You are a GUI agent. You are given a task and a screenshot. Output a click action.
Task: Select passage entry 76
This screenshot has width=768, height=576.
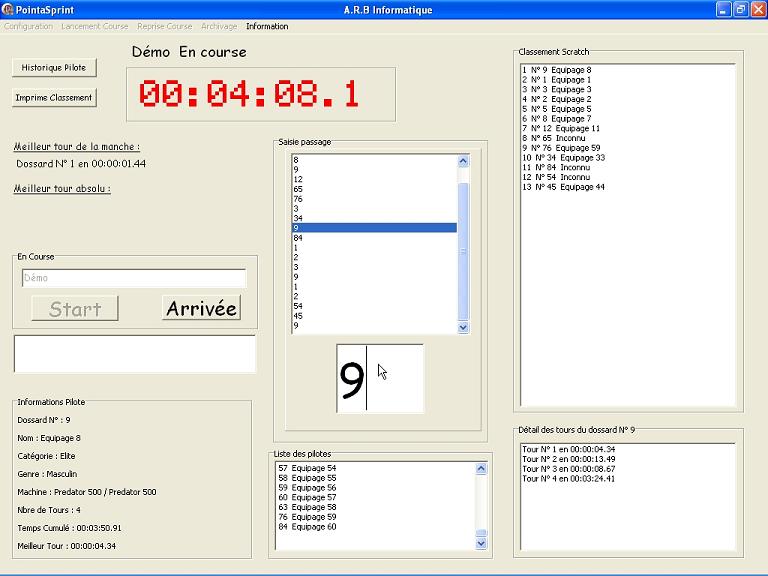point(374,199)
